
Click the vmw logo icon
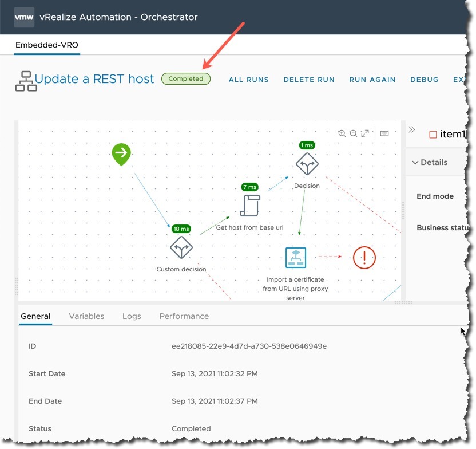[x=24, y=17]
